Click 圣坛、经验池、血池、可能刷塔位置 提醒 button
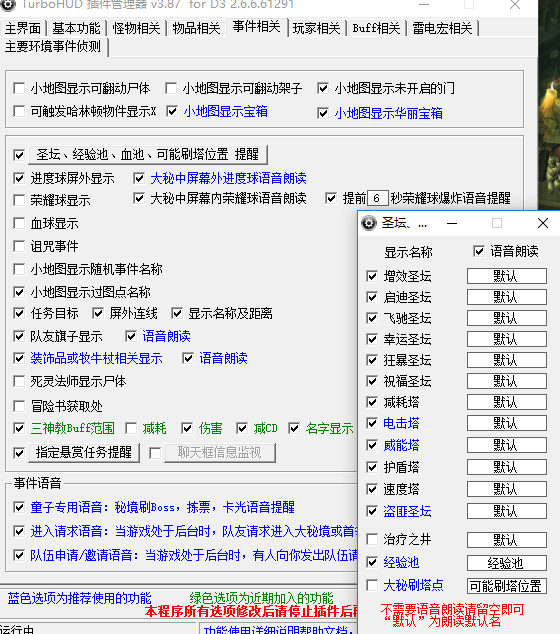The width and height of the screenshot is (560, 634). (x=148, y=154)
